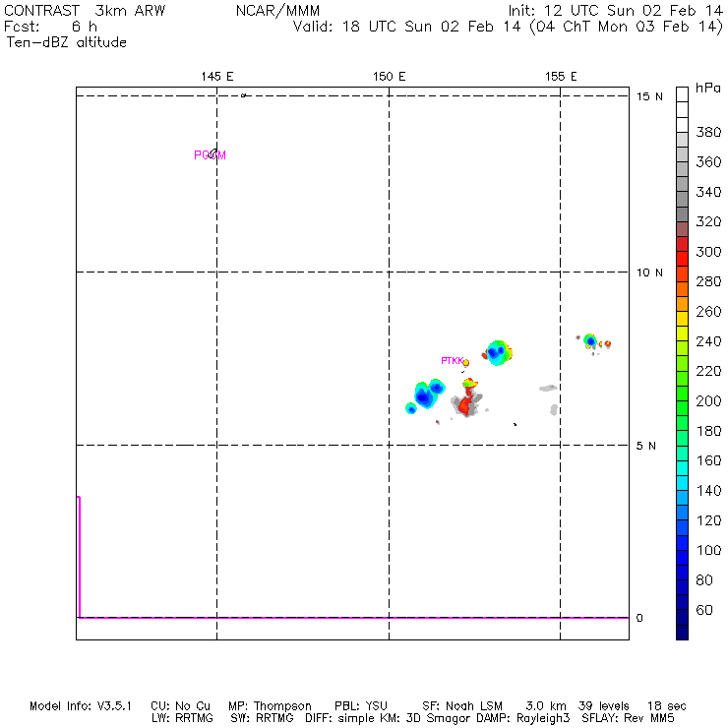
Task: Click the LW: RRTMG text
Action: click(x=182, y=718)
